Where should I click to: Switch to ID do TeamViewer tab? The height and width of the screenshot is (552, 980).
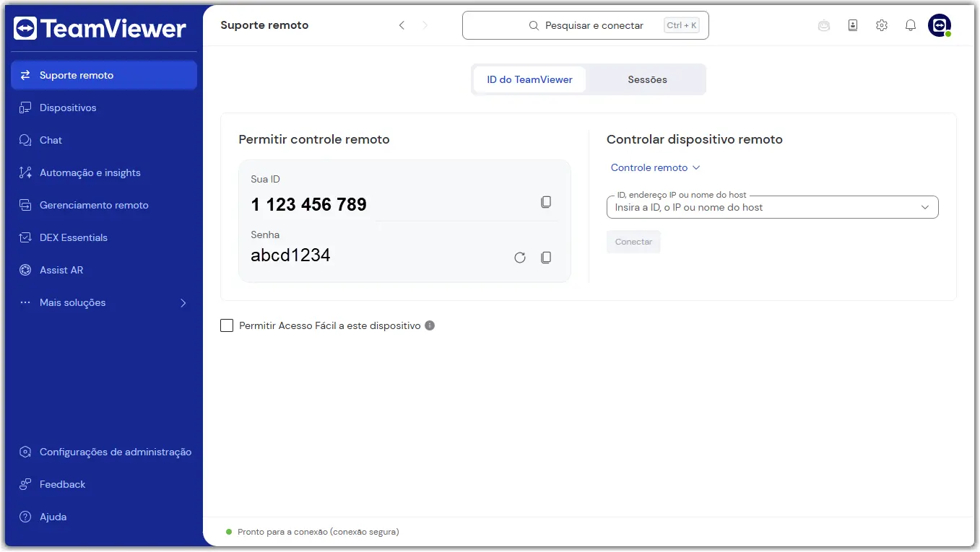coord(529,79)
